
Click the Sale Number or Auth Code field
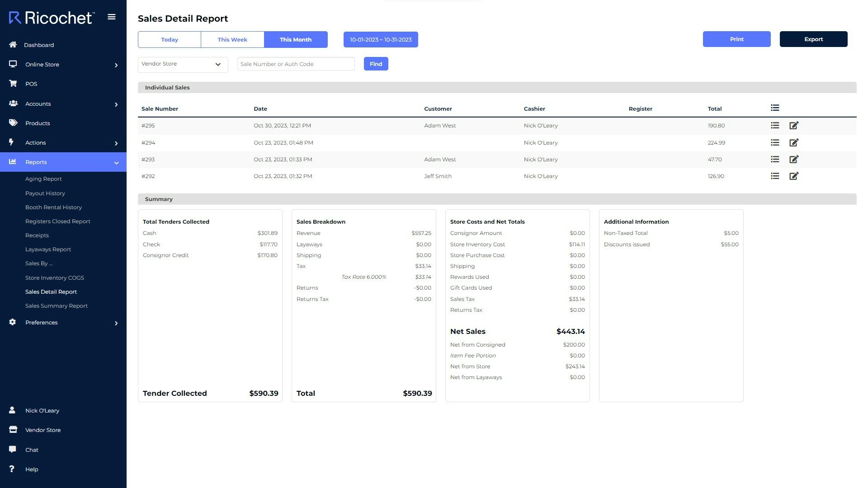point(296,64)
